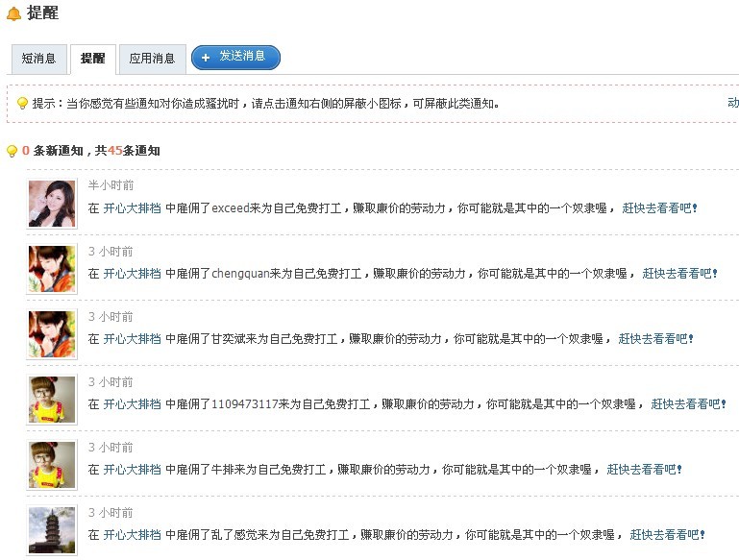Click the 提醒 page heading text
Screen dimensions: 739x560
[42, 12]
